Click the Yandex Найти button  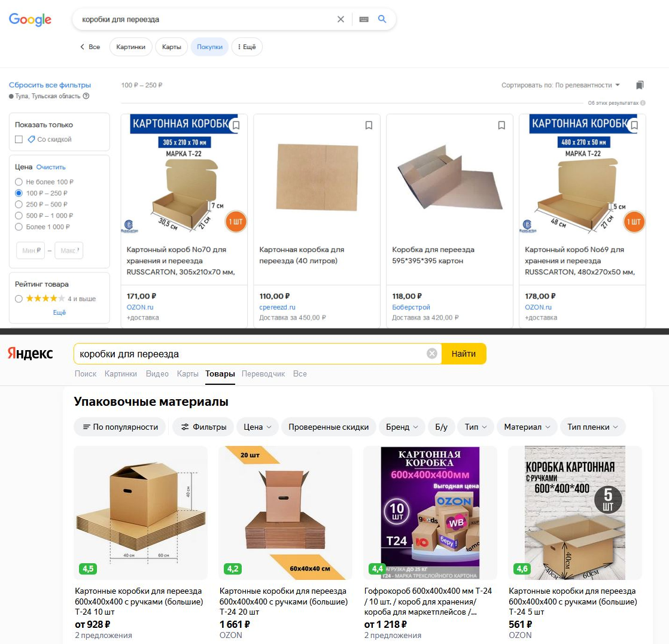pyautogui.click(x=464, y=354)
